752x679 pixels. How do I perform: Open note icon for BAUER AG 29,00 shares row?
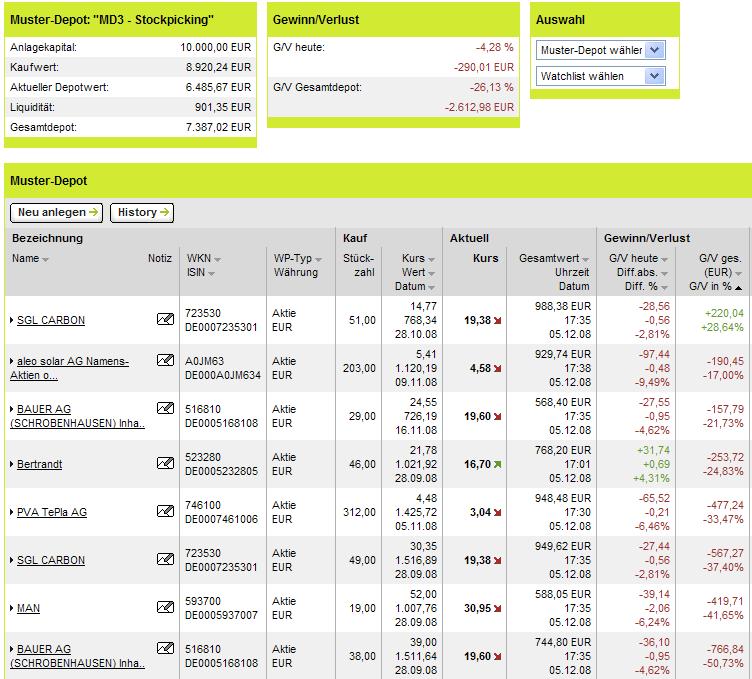click(x=165, y=408)
